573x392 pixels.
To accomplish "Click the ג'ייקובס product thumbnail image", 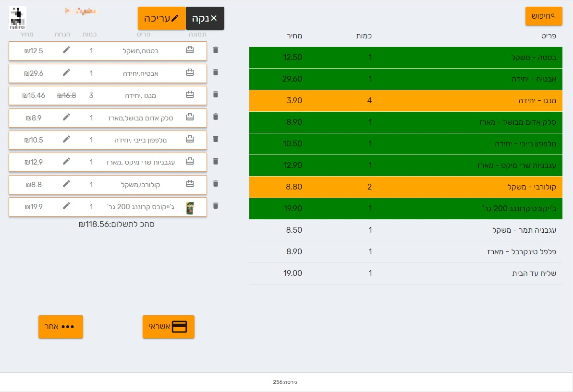I will pos(190,208).
